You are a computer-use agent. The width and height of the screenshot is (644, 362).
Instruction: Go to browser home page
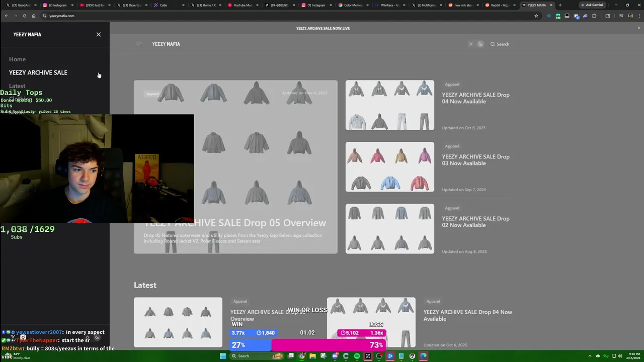[x=33, y=16]
